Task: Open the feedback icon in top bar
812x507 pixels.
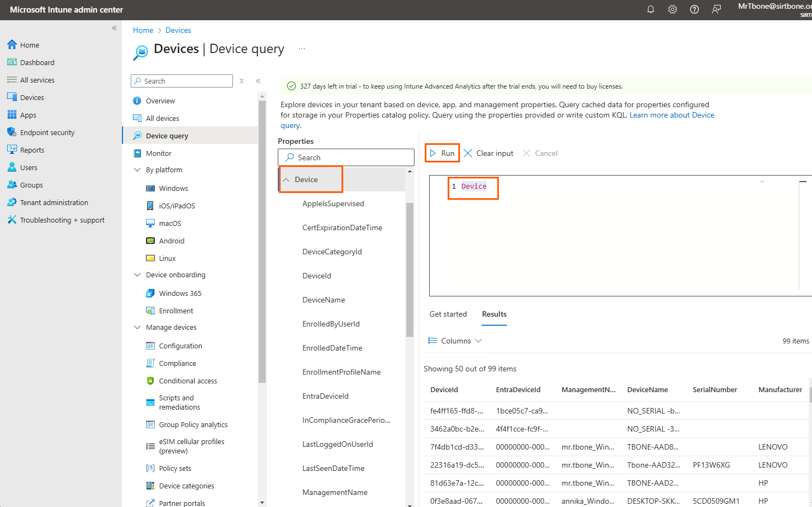Action: pyautogui.click(x=716, y=9)
